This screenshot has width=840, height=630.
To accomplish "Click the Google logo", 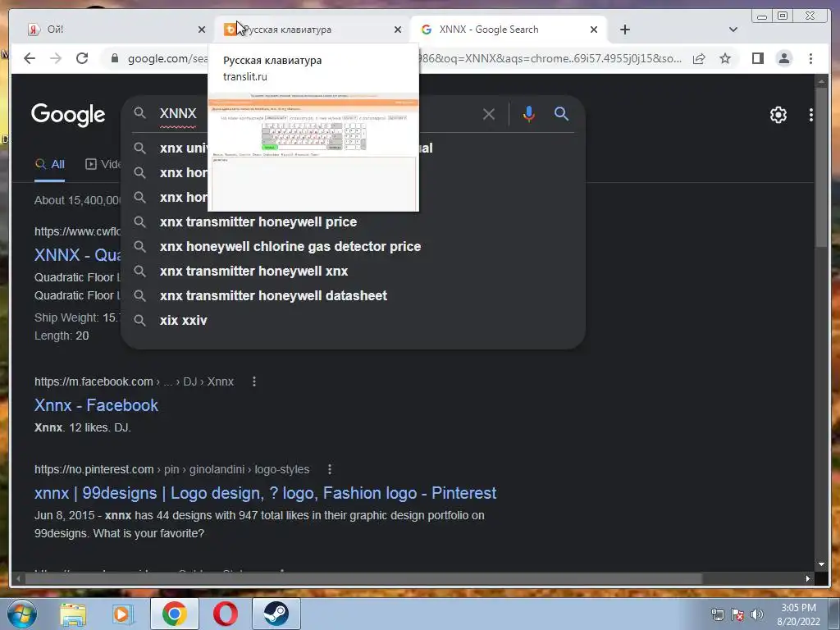I will tap(68, 114).
